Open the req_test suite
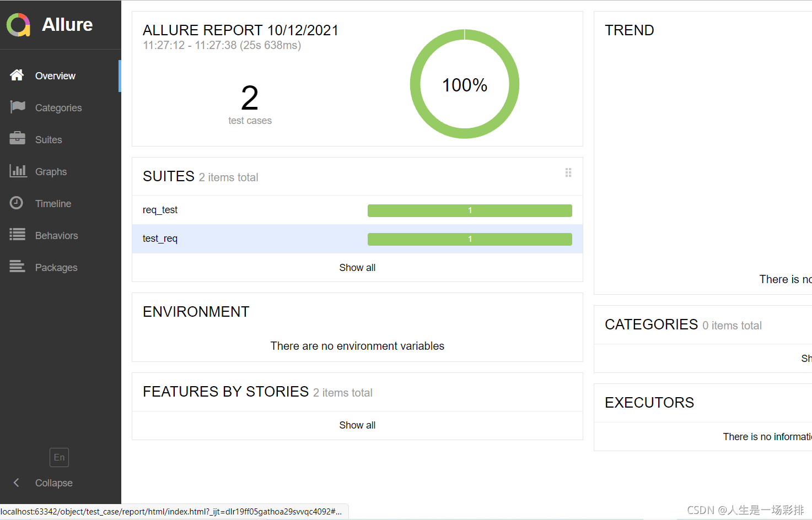The width and height of the screenshot is (812, 520). point(160,210)
